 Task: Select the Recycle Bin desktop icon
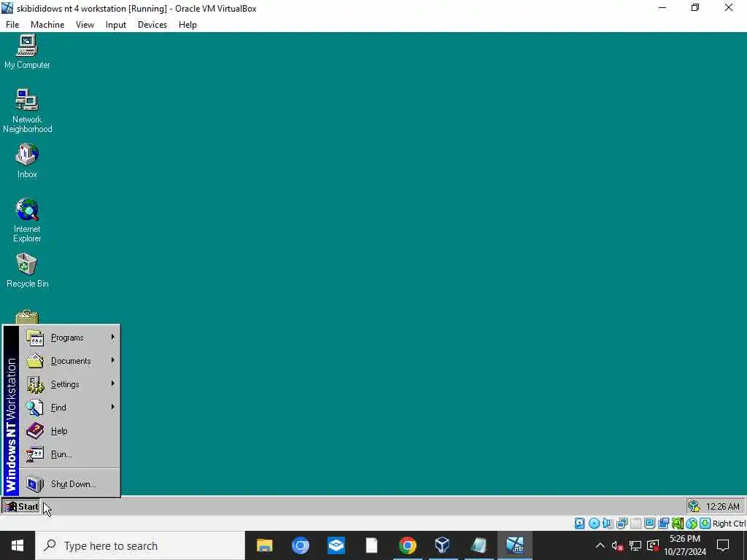(x=27, y=271)
